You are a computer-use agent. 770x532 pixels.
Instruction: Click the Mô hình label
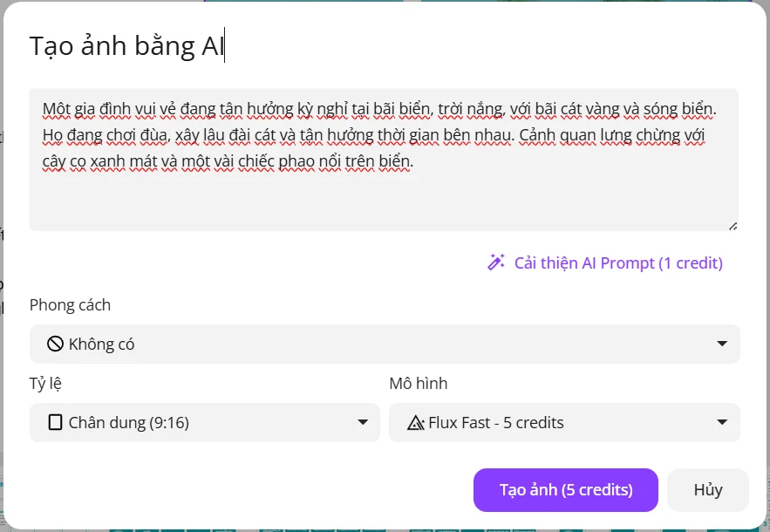pos(419,384)
